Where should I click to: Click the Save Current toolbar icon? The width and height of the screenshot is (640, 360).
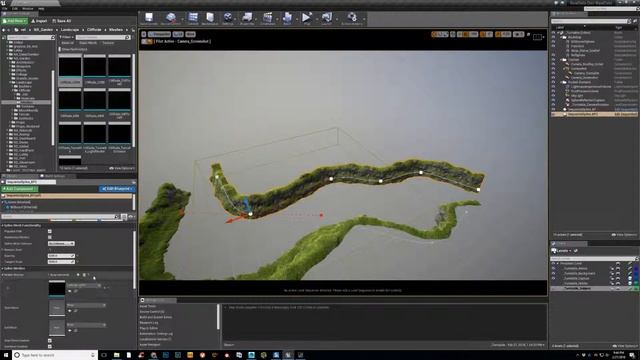tap(149, 18)
